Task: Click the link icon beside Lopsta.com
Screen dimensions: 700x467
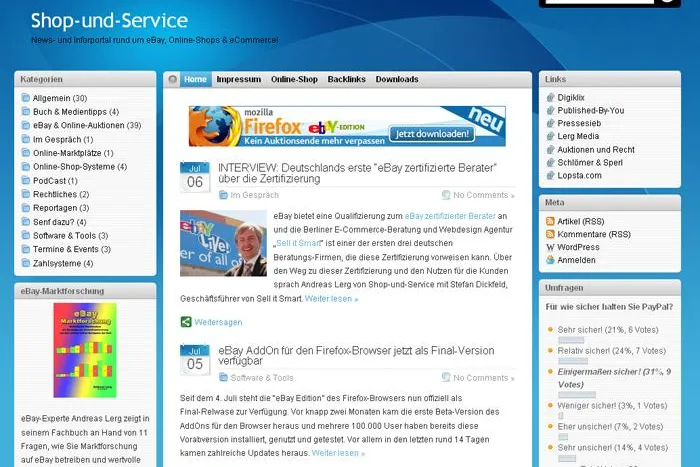Action: 550,175
